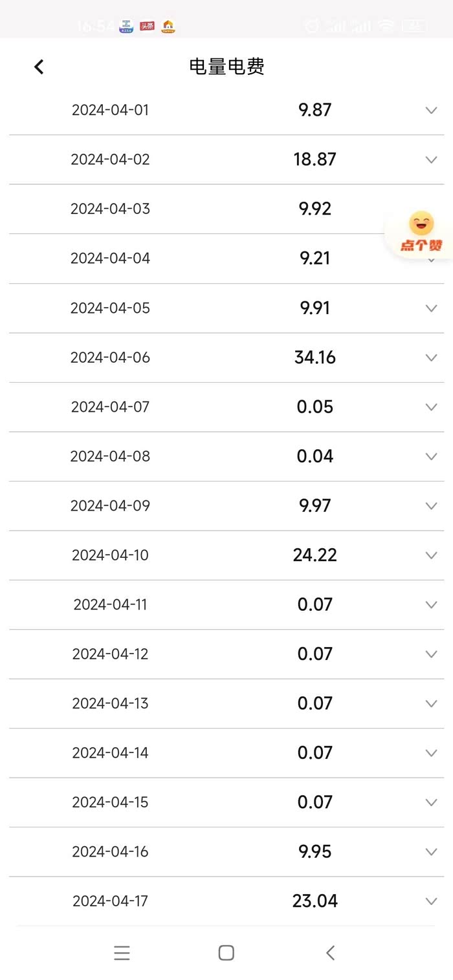Tap the 24.22 amount value
Screen dimensions: 453x980
tap(315, 555)
